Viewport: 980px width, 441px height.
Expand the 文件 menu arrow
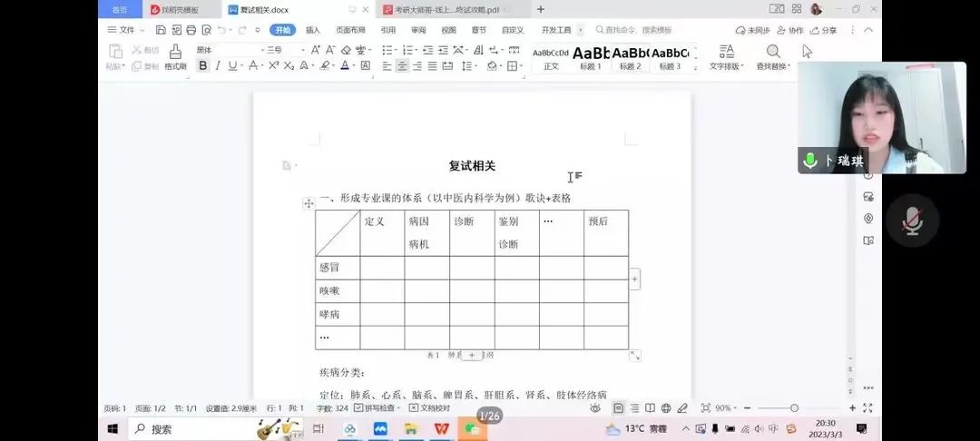pos(142,30)
